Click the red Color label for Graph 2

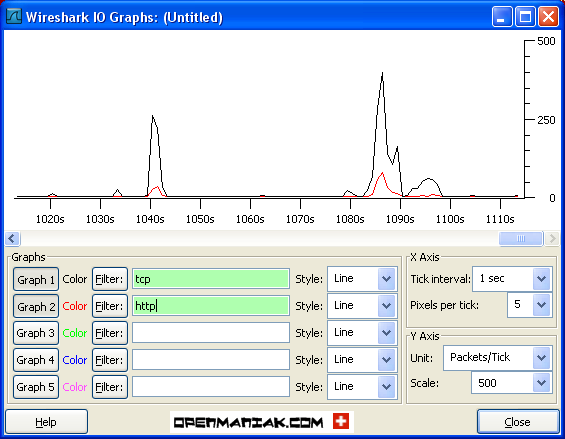pyautogui.click(x=75, y=306)
